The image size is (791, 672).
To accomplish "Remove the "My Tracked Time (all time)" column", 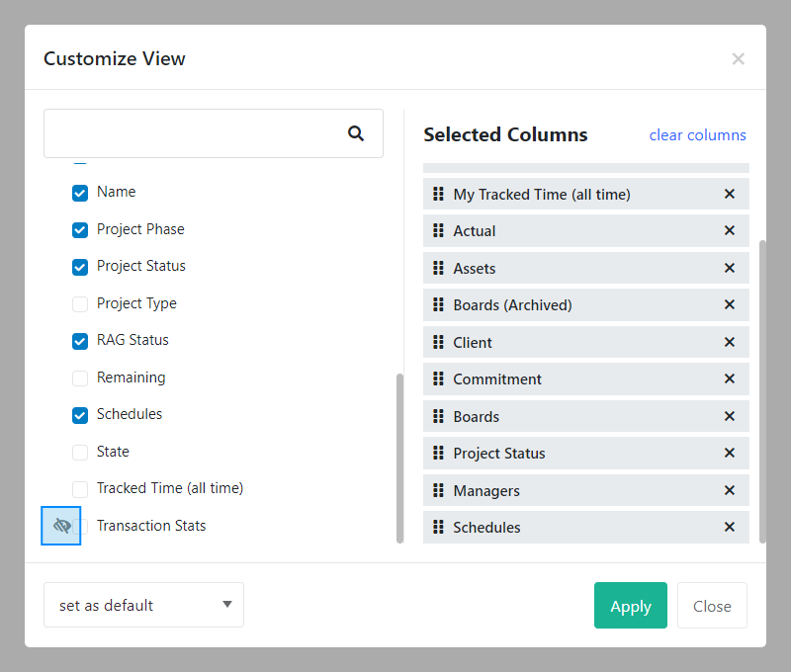I will [x=729, y=194].
